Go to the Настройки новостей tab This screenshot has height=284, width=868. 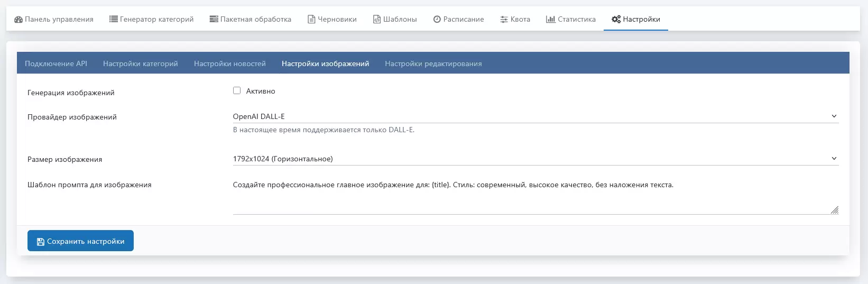click(230, 63)
